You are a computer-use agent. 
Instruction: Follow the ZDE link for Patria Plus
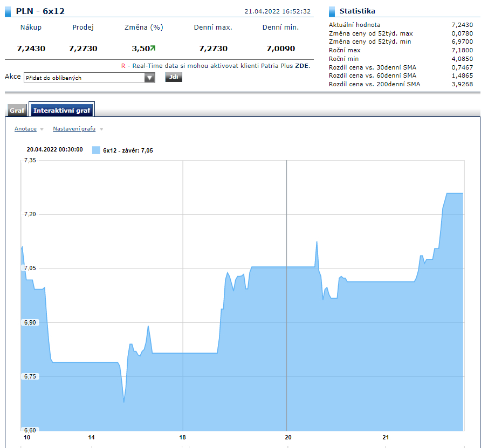coord(303,66)
